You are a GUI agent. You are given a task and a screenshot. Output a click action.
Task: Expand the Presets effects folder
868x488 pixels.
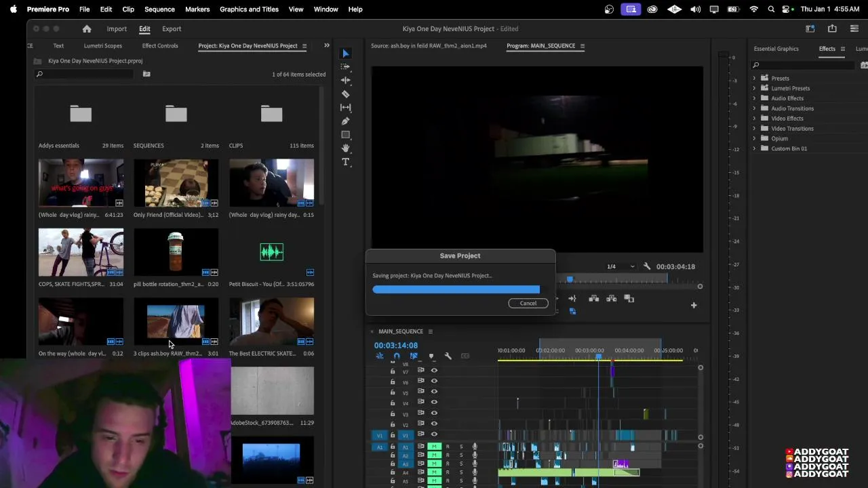tap(754, 78)
